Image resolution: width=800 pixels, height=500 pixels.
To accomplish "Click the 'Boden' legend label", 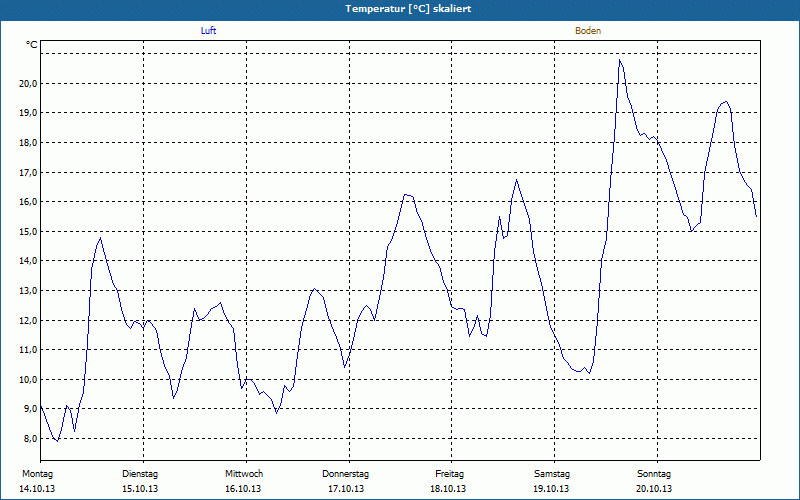I will point(588,31).
